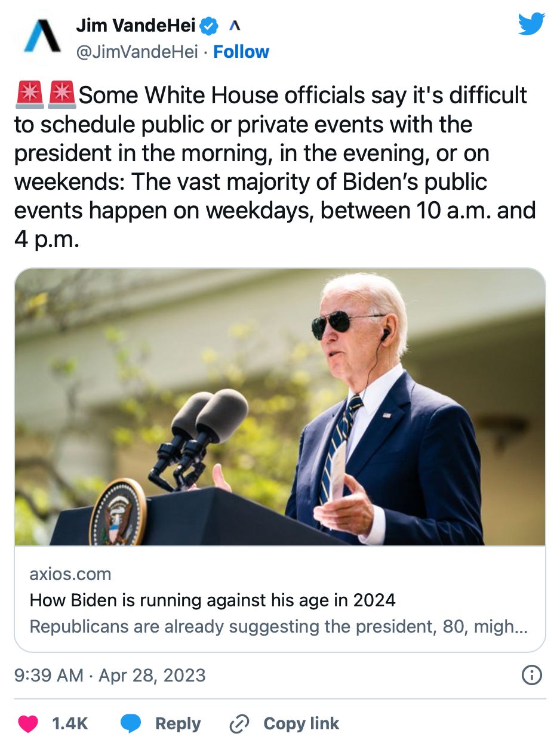Screen dimensions: 560x746
Task: Click the article description starting "Republicans are already"
Action: click(278, 627)
